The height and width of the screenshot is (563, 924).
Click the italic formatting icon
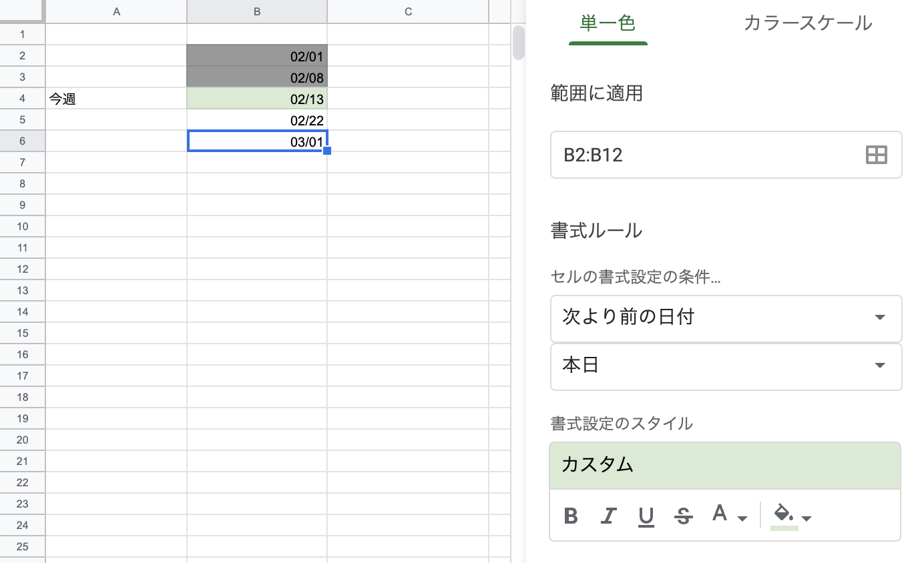[x=608, y=516]
